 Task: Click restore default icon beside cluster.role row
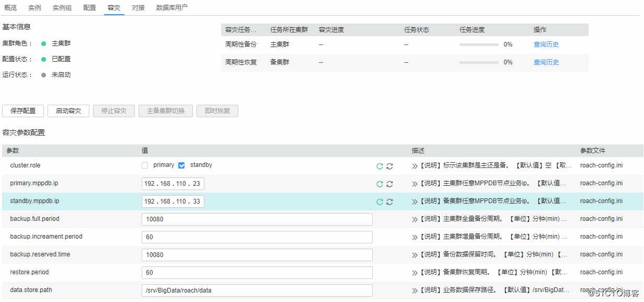coord(379,165)
